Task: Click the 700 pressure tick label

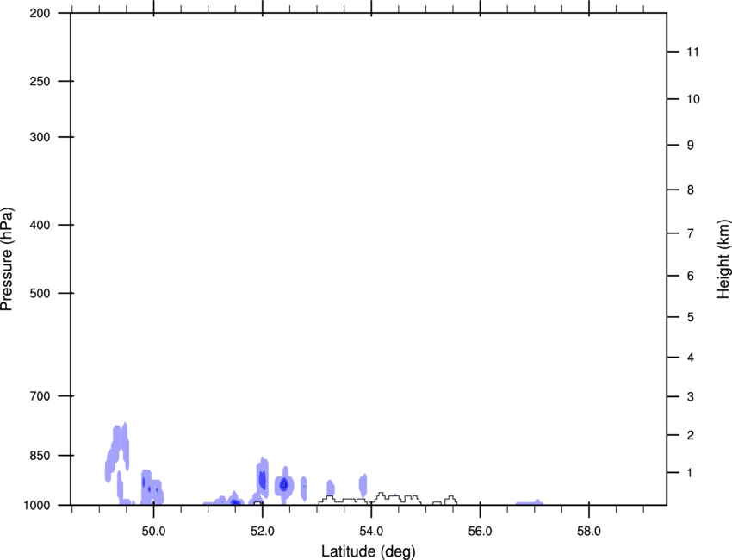Action: tap(40, 396)
